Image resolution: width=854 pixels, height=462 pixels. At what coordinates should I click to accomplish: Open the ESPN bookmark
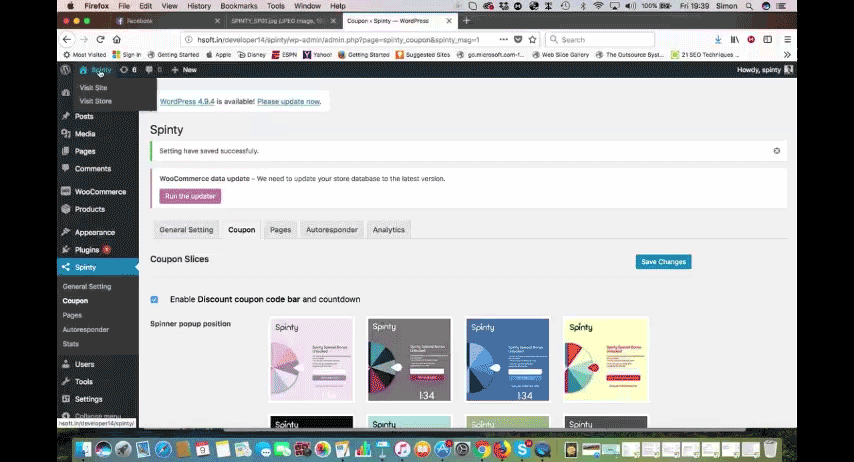[x=284, y=54]
